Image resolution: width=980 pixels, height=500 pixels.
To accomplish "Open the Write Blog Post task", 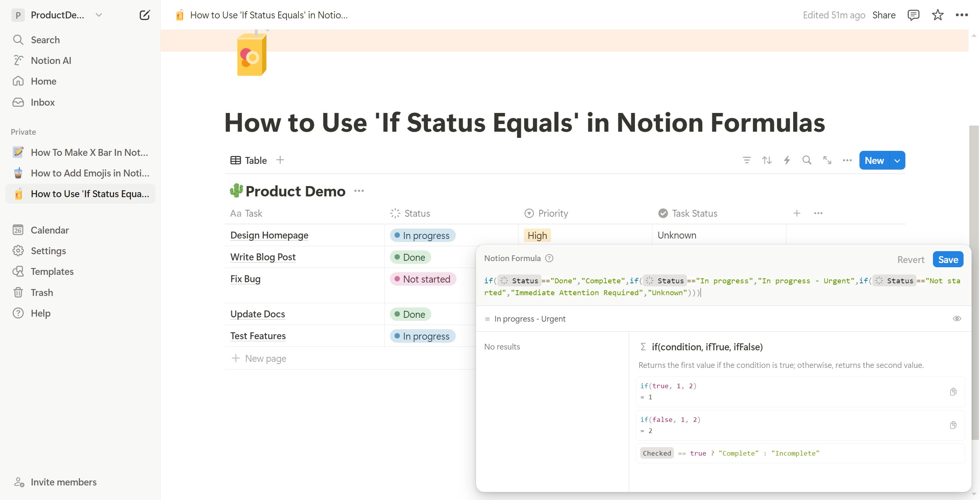I will point(263,257).
